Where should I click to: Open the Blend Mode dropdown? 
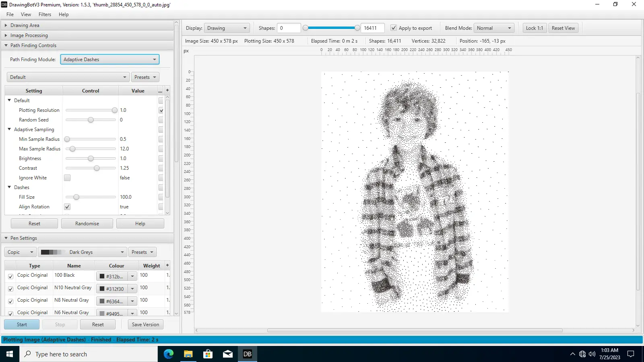click(494, 28)
